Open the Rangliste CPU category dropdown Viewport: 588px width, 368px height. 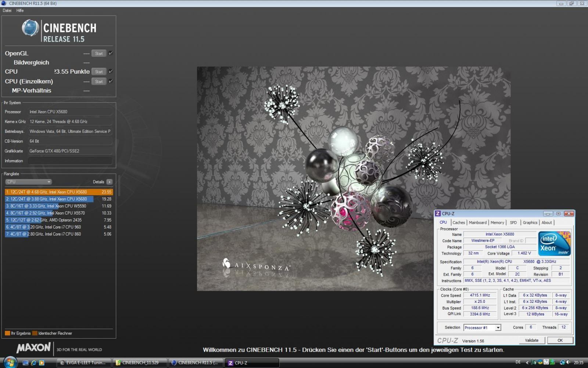tap(28, 182)
